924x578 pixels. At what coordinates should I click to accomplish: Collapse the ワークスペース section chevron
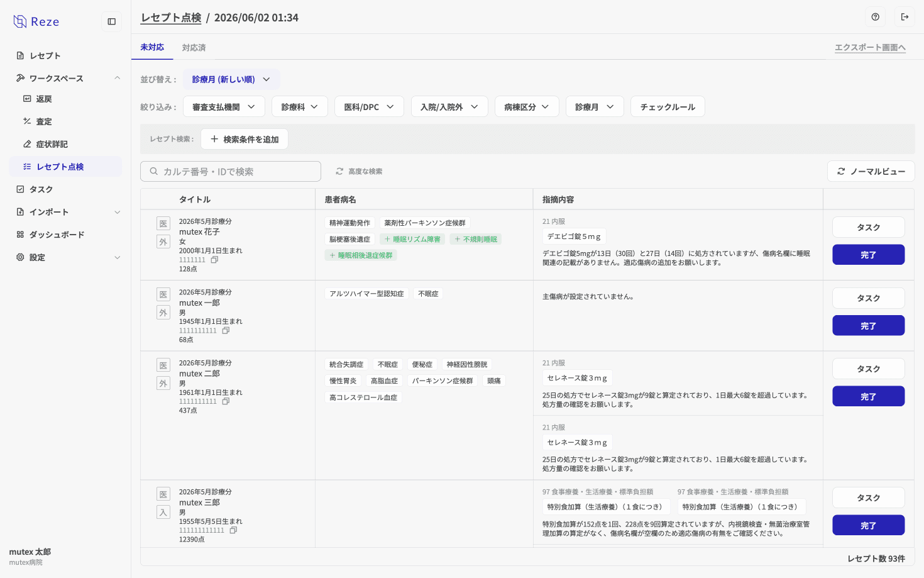click(118, 78)
